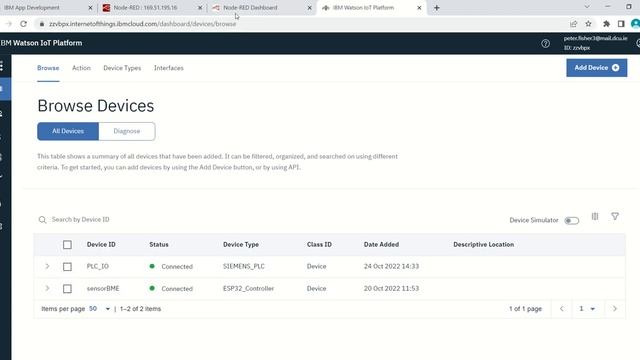This screenshot has width=640, height=360.
Task: Click the site lock icon in address bar
Action: click(42, 24)
